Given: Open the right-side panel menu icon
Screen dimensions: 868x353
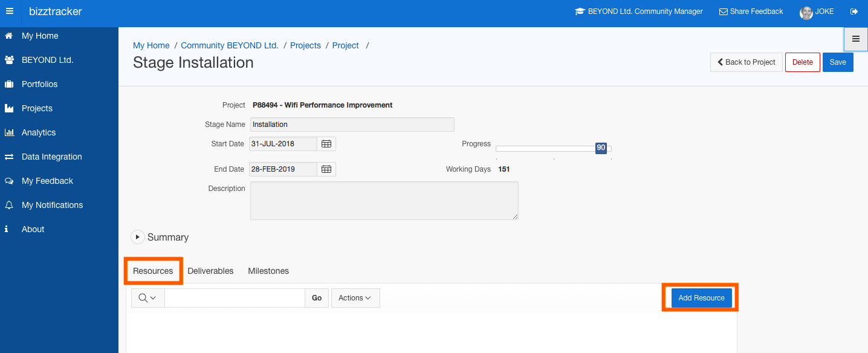Looking at the screenshot, I should 856,39.
